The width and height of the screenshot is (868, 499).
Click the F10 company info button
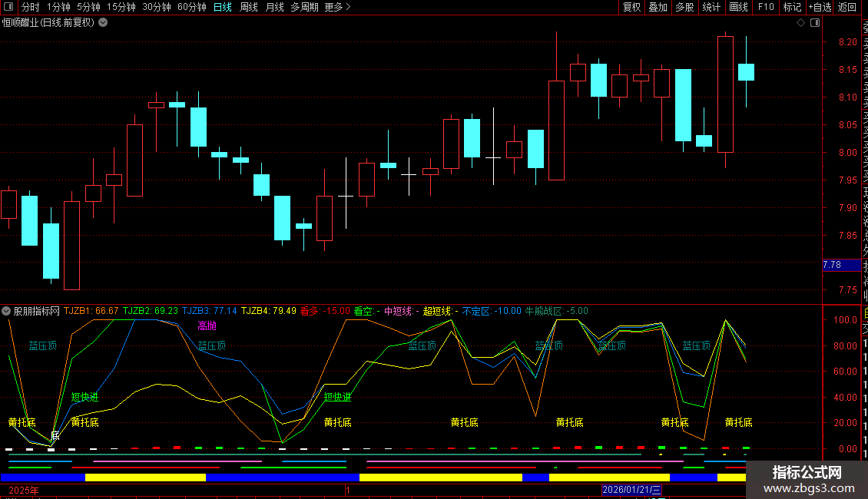click(766, 7)
